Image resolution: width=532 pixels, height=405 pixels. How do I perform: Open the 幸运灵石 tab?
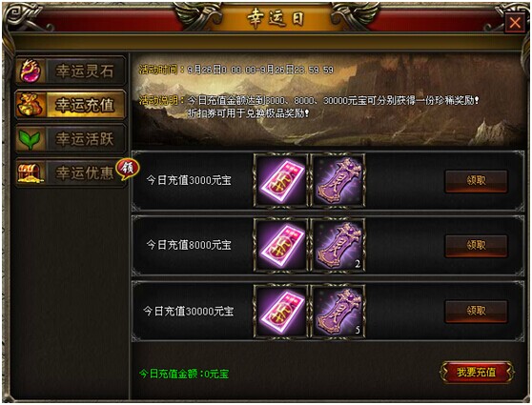point(71,71)
